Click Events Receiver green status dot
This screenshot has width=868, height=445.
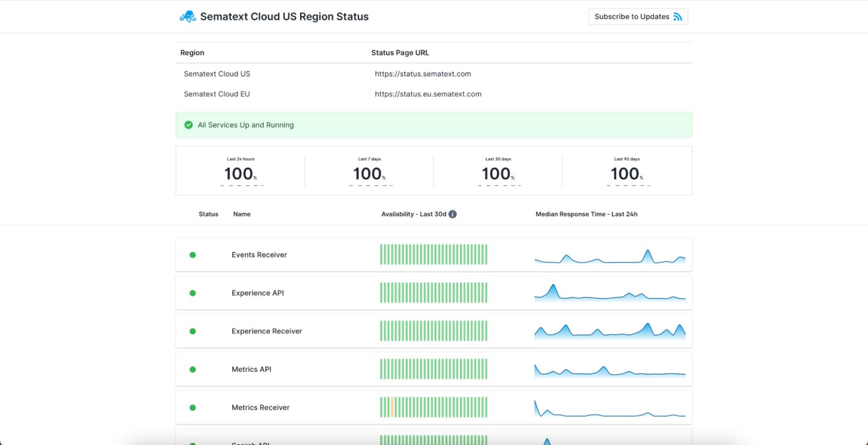click(193, 255)
